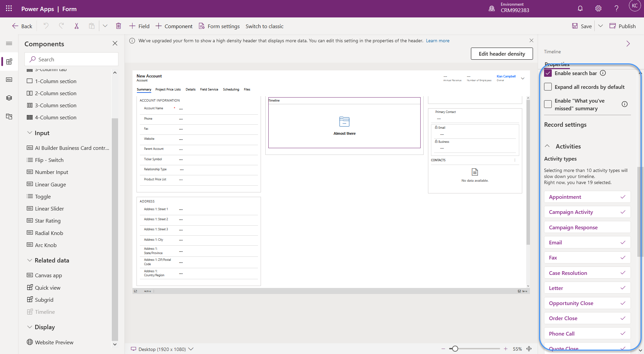Open the app launcher waffle icon
This screenshot has height=354, width=644.
(x=9, y=9)
